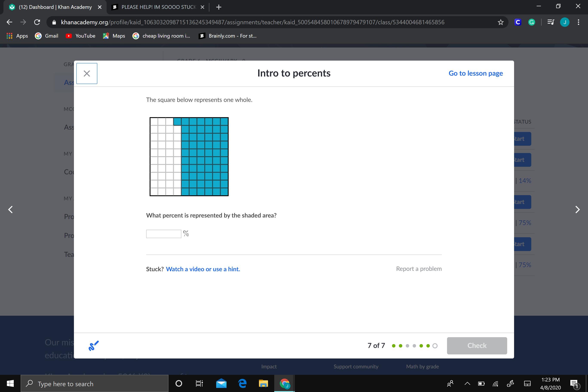Image resolution: width=588 pixels, height=392 pixels.
Task: Click the percent answer input box
Action: coord(164,234)
